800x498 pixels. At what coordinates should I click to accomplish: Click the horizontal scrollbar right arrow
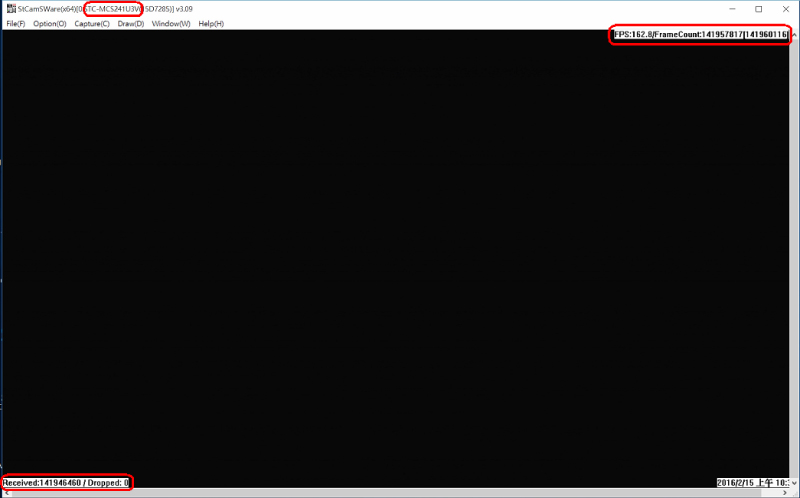(x=784, y=493)
